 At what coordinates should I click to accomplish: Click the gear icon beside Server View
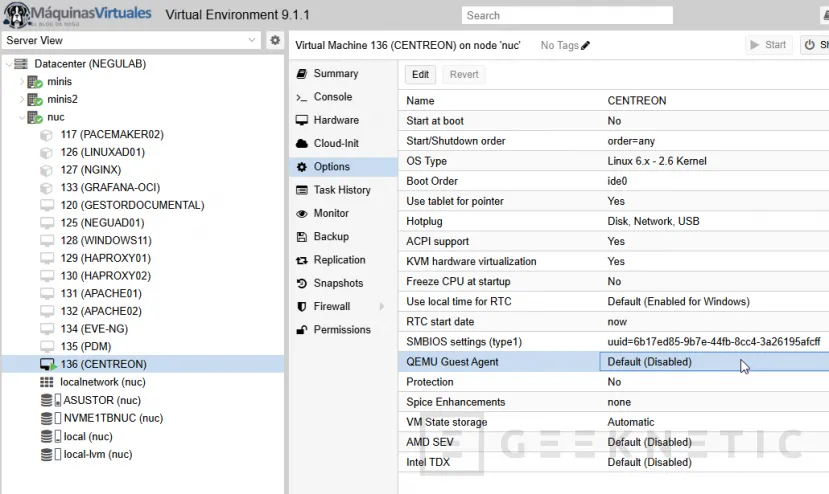click(x=275, y=40)
